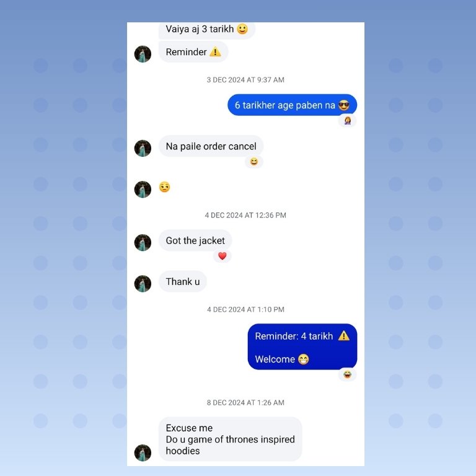Select the 'Vaiya aj 3 tarikh' message bubble
Image resolution: width=476 pixels, height=476 pixels.
coord(207,30)
